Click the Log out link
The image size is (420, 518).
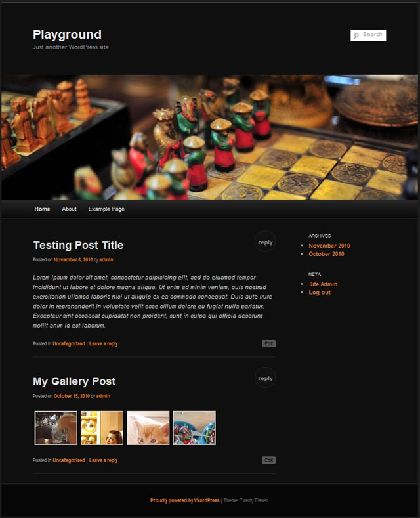(320, 293)
